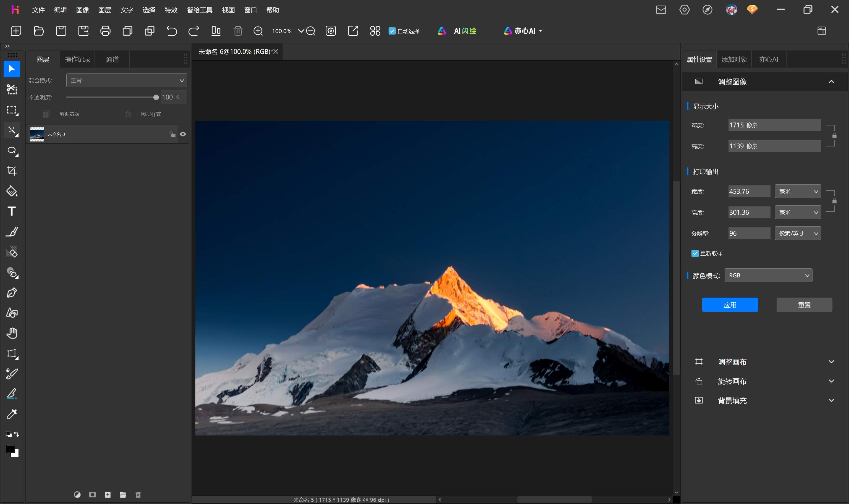Select the paint bucket fill tool

12,191
